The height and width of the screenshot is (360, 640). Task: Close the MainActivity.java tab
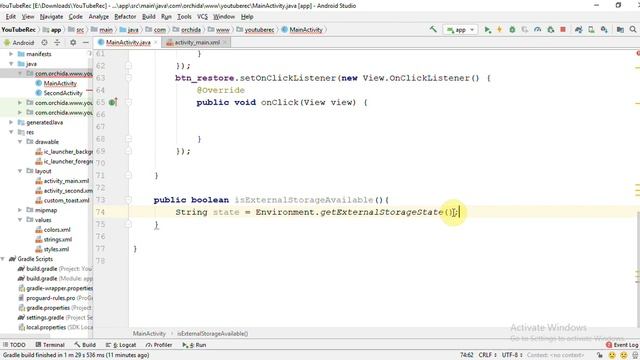[156, 42]
